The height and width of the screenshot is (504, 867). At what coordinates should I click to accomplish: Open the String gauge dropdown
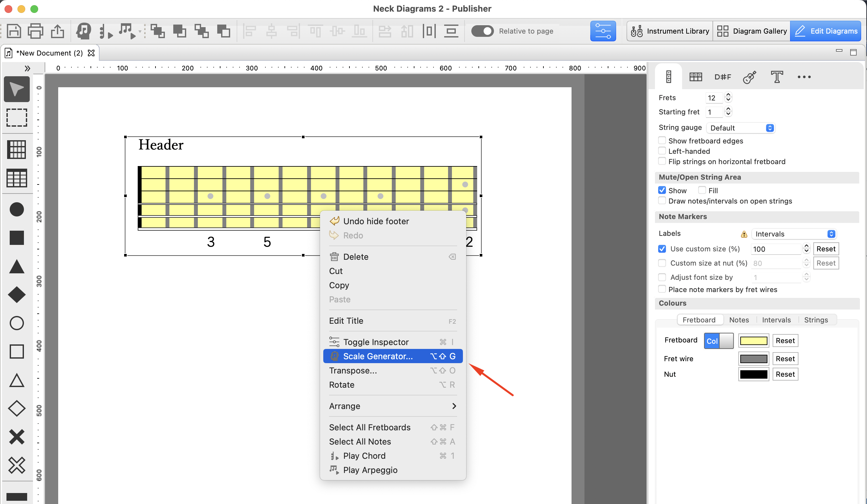tap(741, 128)
